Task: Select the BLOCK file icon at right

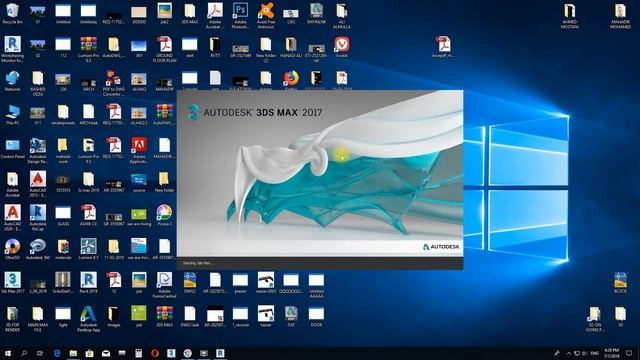Action: [620, 282]
